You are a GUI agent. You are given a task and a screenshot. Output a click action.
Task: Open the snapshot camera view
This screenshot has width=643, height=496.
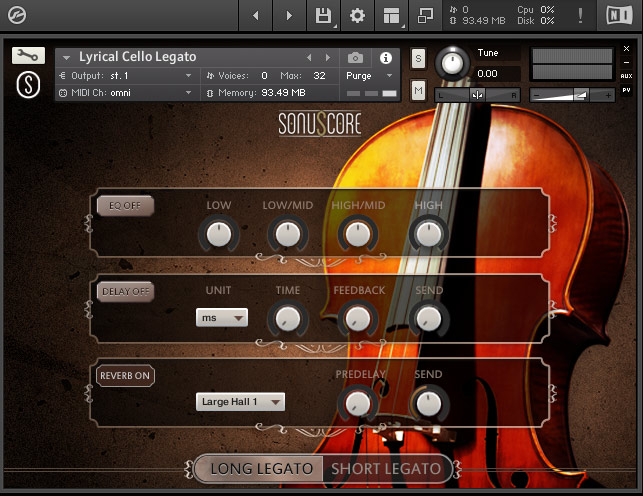[355, 58]
